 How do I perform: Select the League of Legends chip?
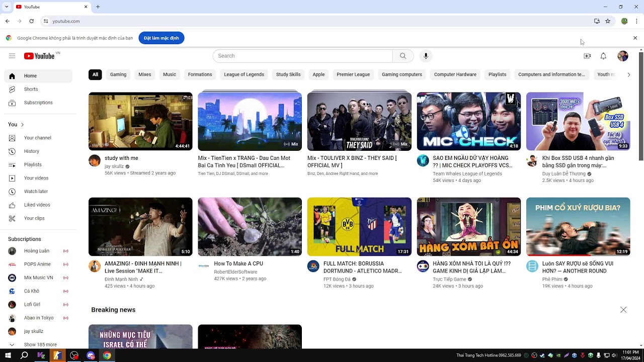pyautogui.click(x=244, y=74)
